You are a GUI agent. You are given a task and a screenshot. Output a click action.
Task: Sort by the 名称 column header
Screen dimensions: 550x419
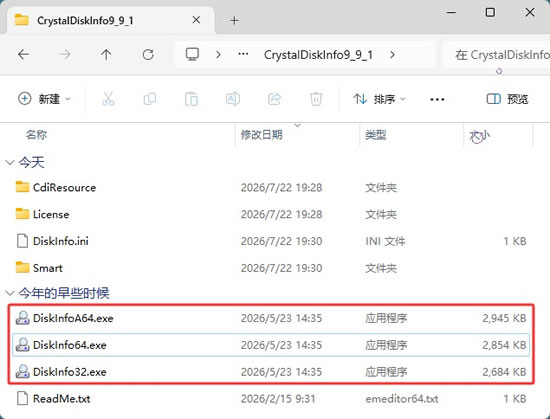(x=36, y=134)
